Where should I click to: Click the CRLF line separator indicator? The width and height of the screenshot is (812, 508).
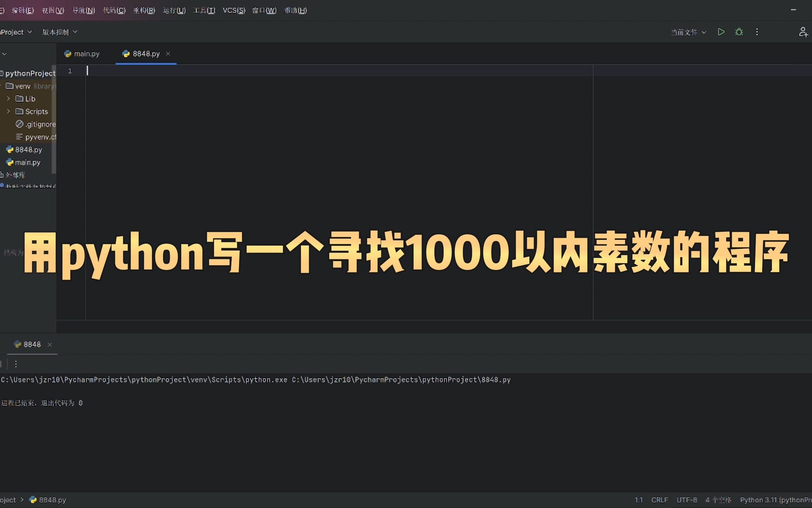pyautogui.click(x=659, y=500)
